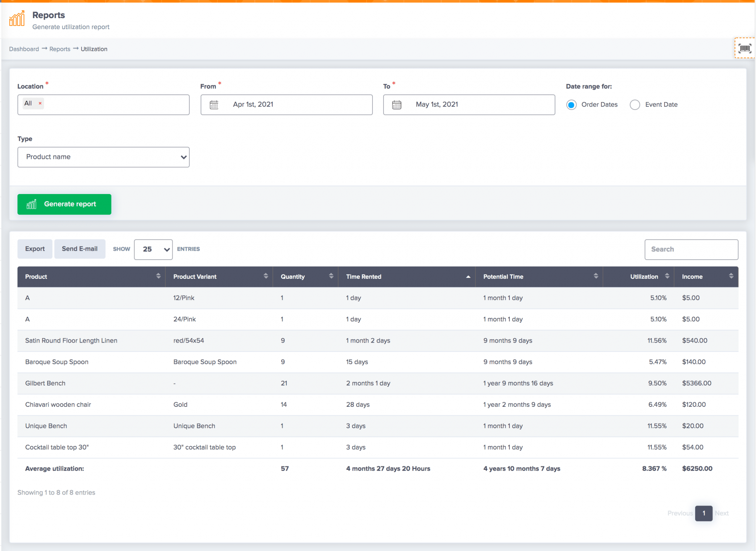Image resolution: width=756 pixels, height=551 pixels.
Task: Open the Type dropdown showing Product name
Action: point(103,157)
